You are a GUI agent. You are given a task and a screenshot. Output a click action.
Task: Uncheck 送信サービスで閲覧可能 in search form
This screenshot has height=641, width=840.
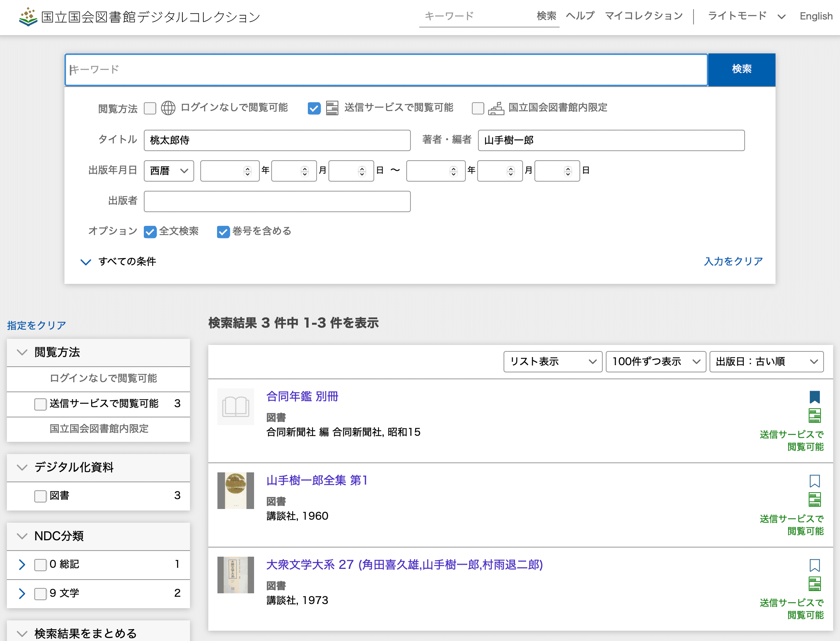pos(314,108)
